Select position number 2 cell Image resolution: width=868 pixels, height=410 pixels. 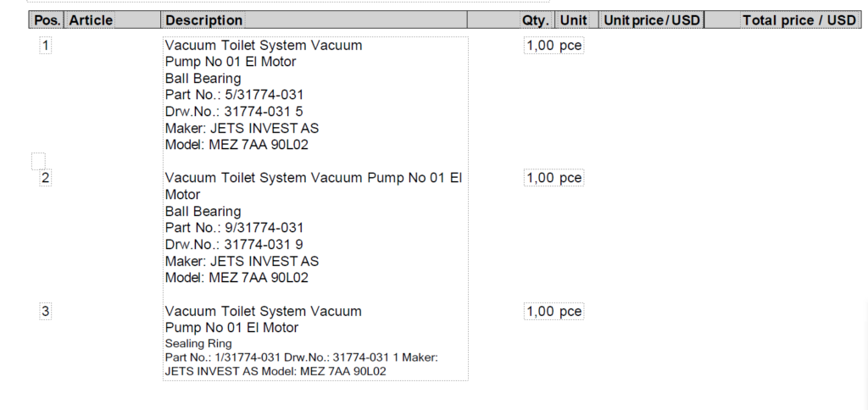[x=46, y=178]
